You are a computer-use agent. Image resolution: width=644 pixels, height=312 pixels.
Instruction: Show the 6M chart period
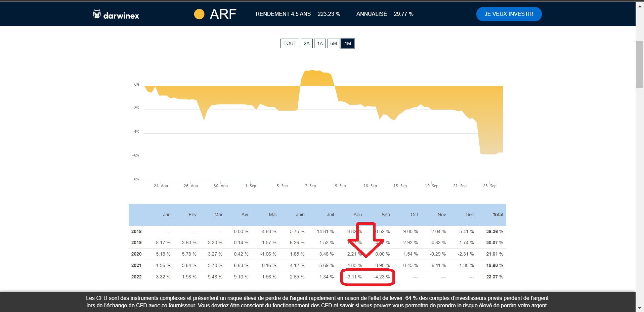(x=333, y=43)
